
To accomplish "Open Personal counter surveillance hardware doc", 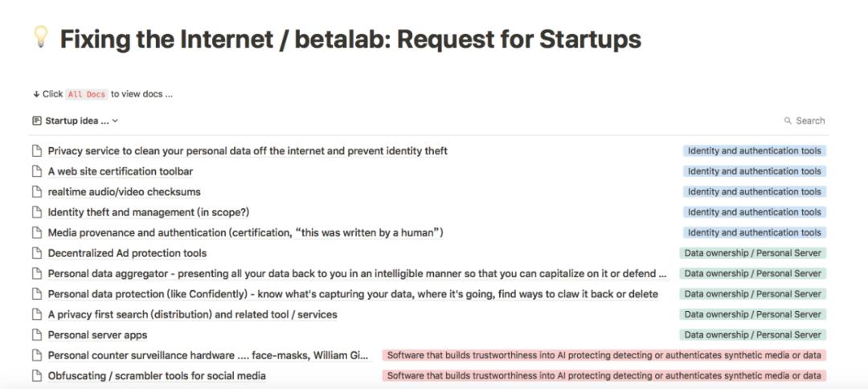I will 207,355.
